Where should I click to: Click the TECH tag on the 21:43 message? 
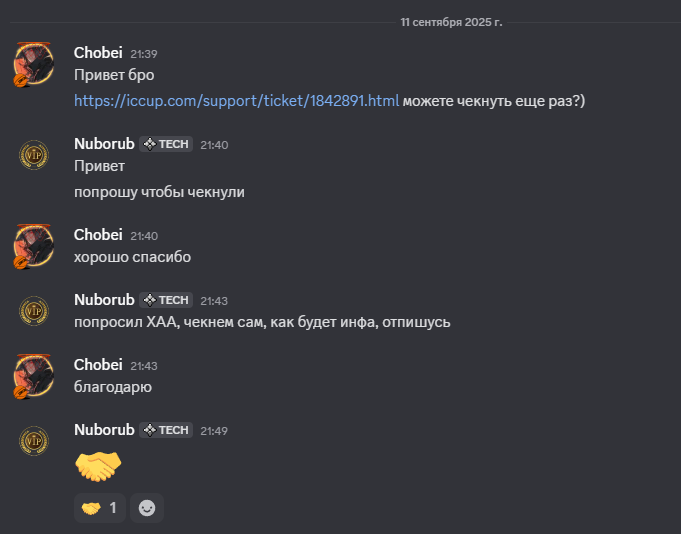coord(166,300)
